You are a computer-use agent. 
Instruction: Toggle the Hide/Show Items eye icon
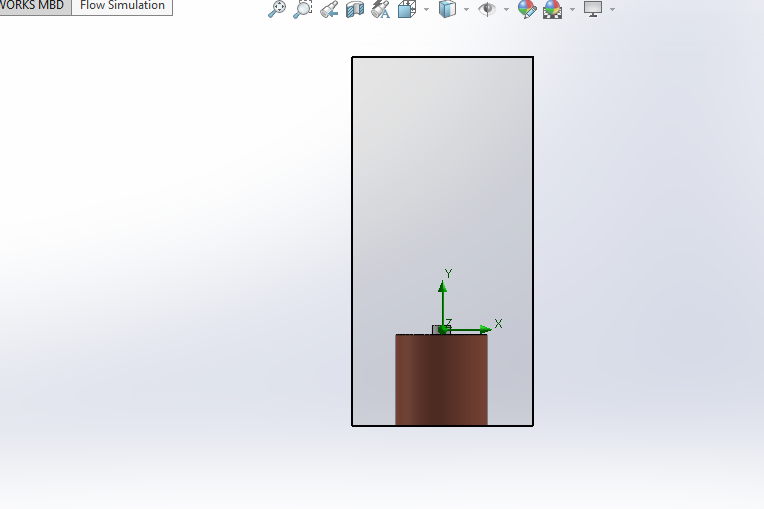pos(487,9)
